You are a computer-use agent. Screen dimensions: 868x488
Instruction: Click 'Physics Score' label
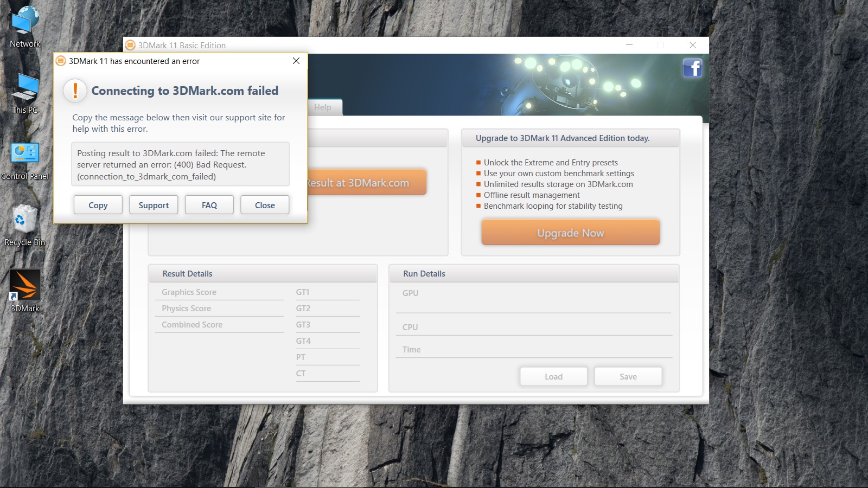click(186, 309)
